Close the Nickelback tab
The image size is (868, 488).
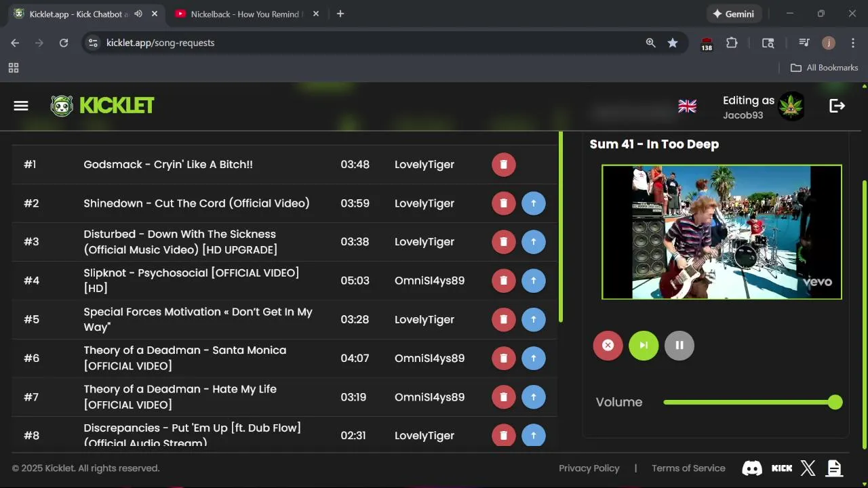coord(315,14)
